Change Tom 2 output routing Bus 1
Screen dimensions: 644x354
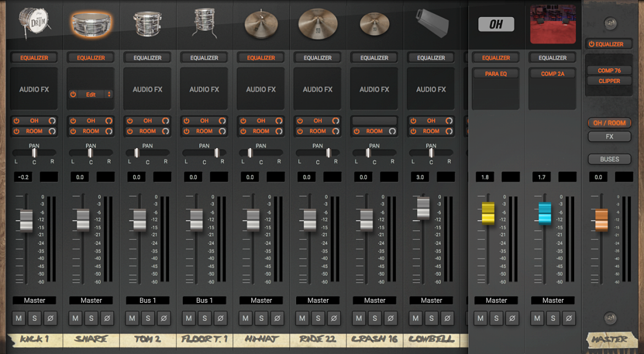coord(148,301)
